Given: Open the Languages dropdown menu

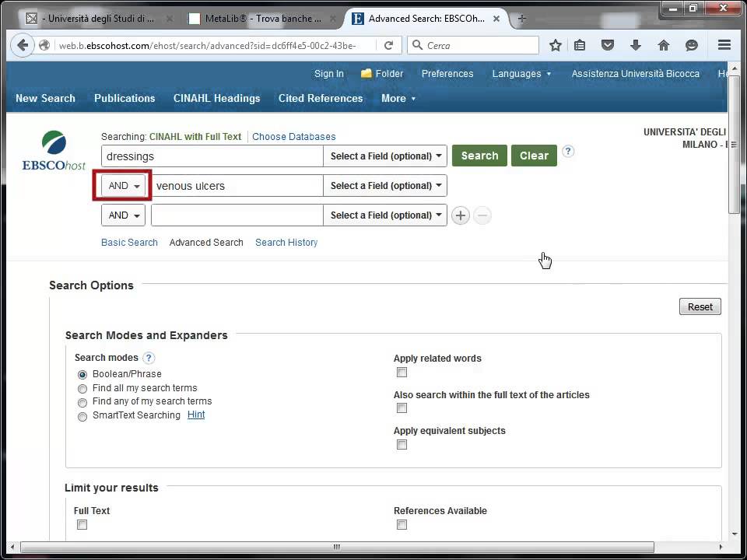Looking at the screenshot, I should pyautogui.click(x=521, y=74).
